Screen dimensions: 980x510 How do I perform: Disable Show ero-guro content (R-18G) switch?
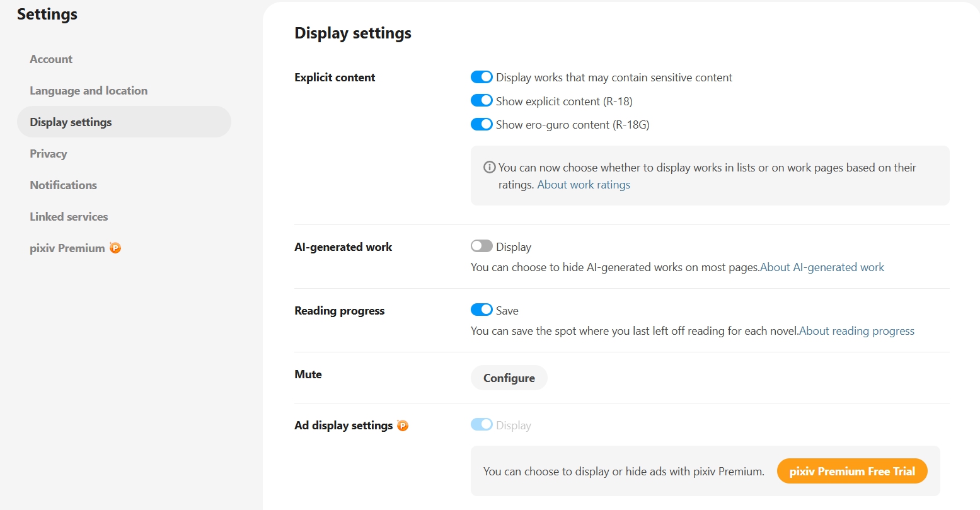pyautogui.click(x=481, y=124)
